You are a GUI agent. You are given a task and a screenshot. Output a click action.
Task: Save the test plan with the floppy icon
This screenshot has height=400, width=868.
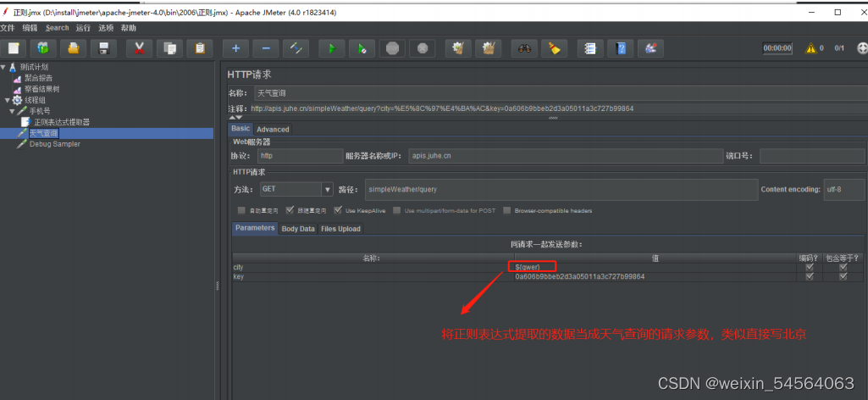point(103,49)
